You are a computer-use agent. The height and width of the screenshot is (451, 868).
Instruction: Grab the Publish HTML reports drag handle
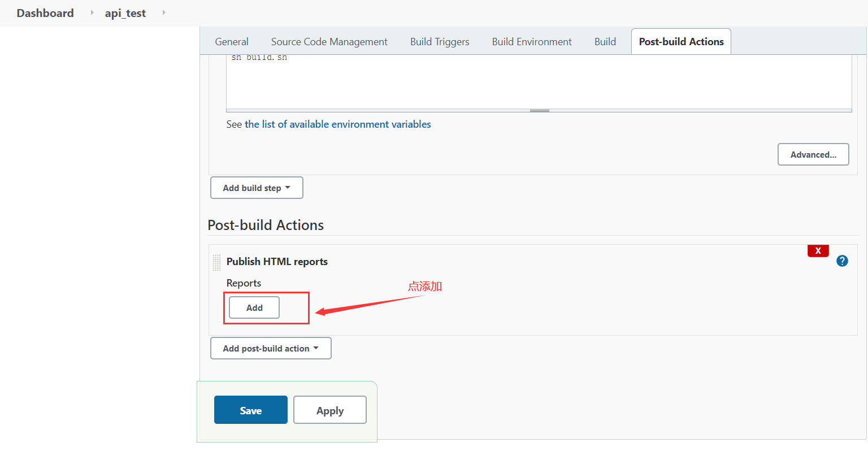coord(216,262)
